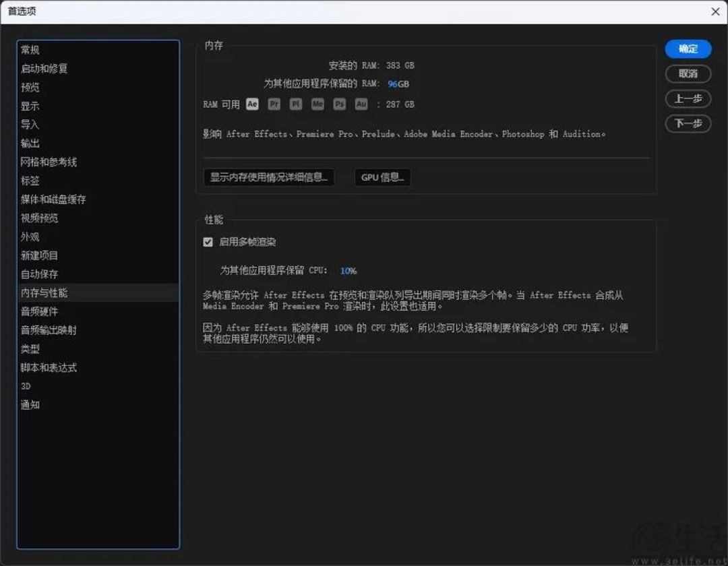
Task: Open the 常规 preferences category
Action: [98, 50]
